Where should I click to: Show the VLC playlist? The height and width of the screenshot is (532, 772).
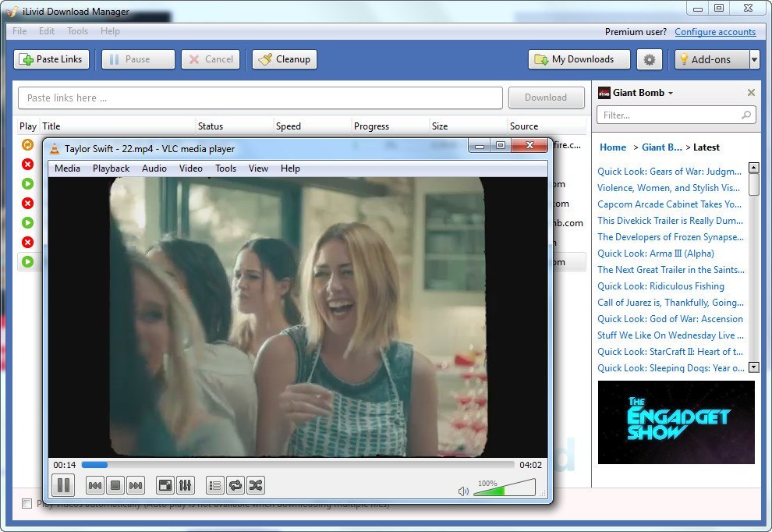(215, 485)
